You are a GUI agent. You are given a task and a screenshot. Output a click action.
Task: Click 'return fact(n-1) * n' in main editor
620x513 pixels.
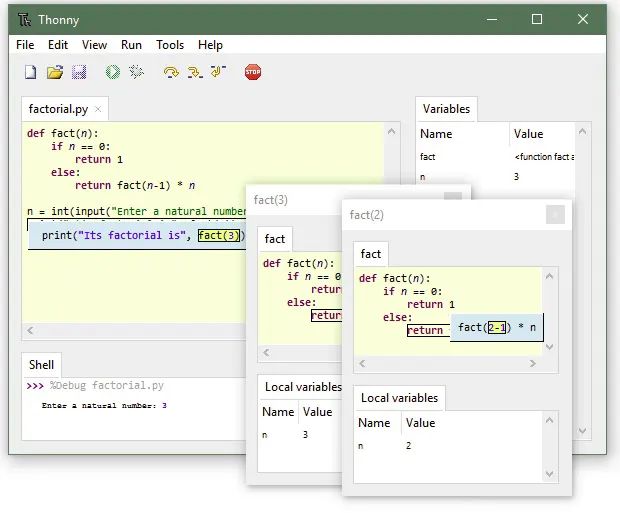[x=135, y=186]
